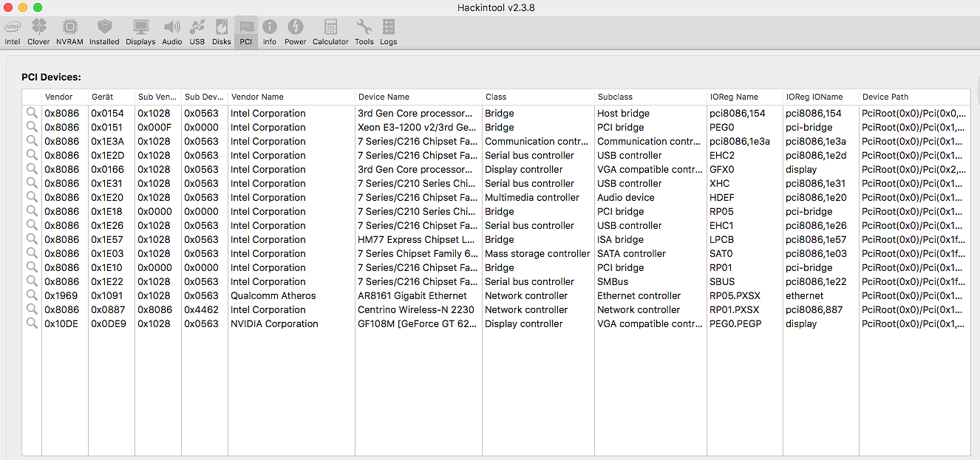Select the RP05.PXSX IOReg name
This screenshot has height=460, width=980.
(735, 295)
